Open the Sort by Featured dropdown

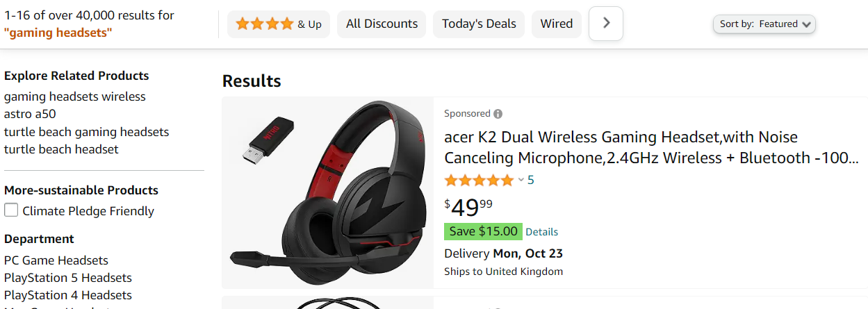coord(764,24)
